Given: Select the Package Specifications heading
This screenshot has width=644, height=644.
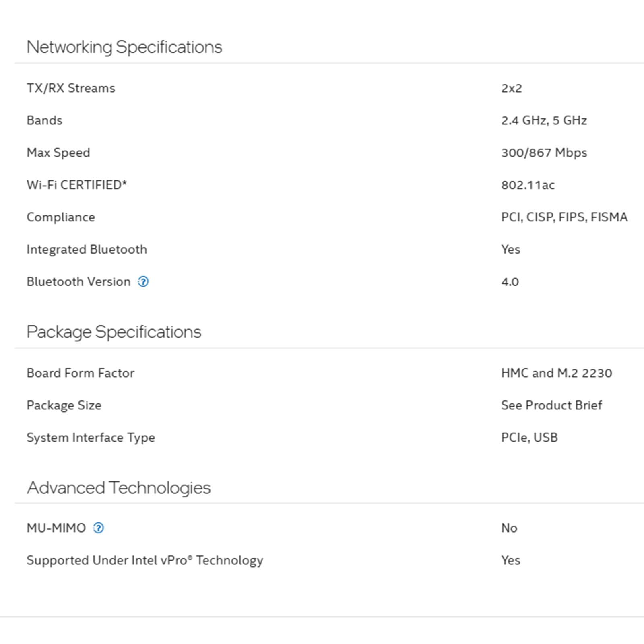Looking at the screenshot, I should pos(114,332).
